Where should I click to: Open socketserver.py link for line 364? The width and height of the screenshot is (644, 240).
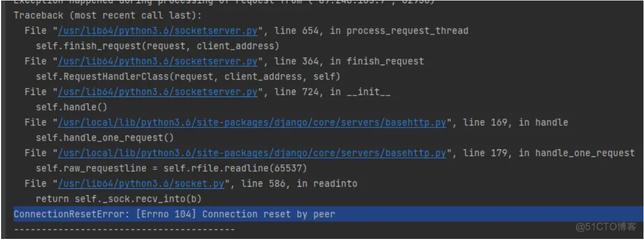[x=157, y=61]
